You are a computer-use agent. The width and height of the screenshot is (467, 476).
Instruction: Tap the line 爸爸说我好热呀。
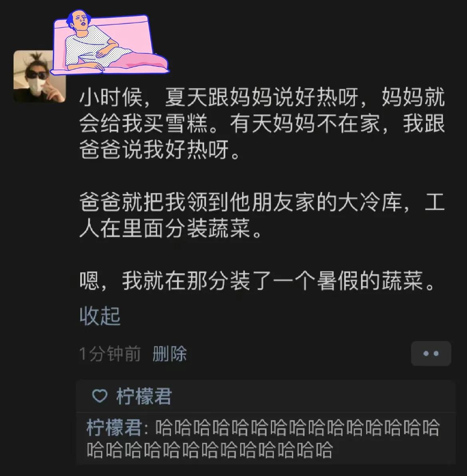pyautogui.click(x=160, y=149)
